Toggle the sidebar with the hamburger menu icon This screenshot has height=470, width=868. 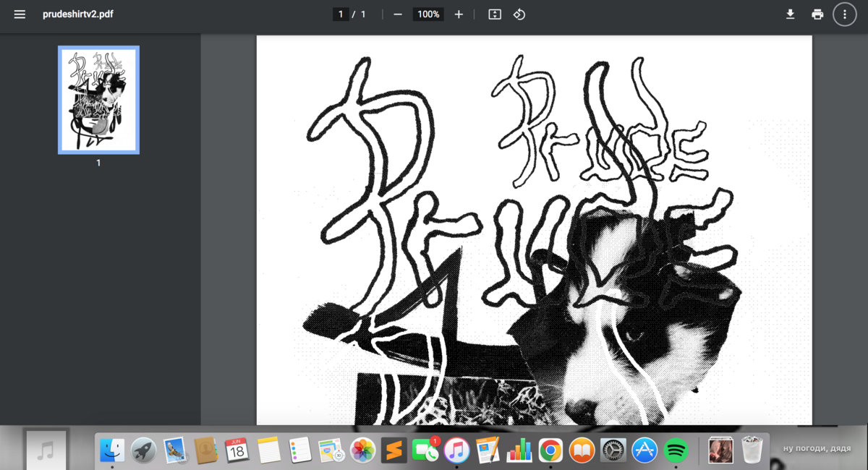20,14
